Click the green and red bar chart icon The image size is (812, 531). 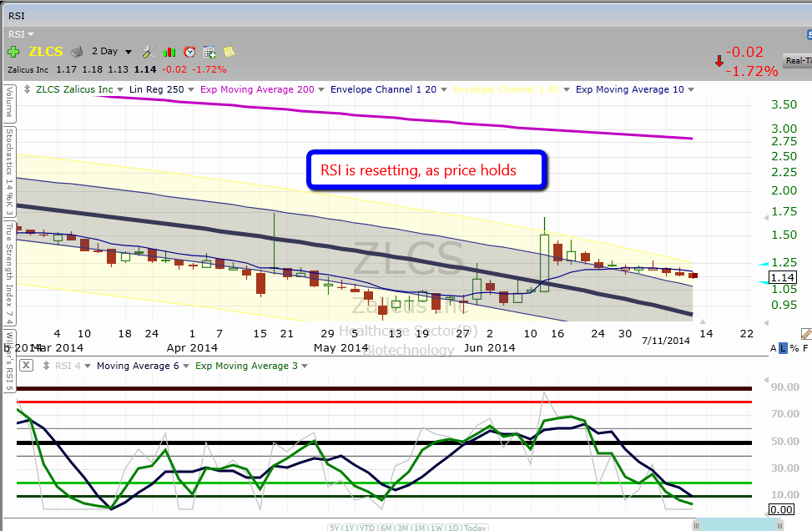click(169, 52)
